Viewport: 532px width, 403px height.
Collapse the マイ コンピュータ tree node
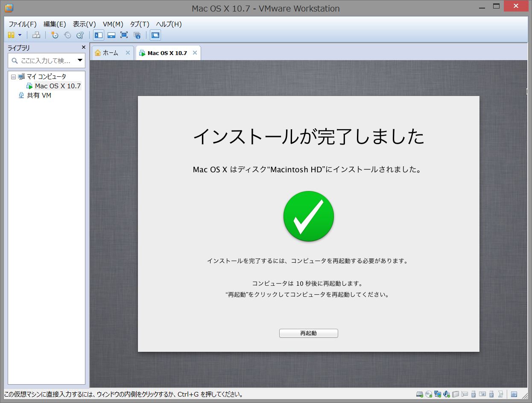click(x=13, y=77)
